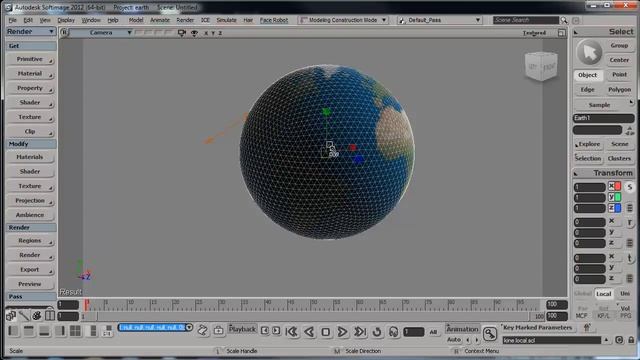Click the search magnifier icon
Screen dimensions: 640x360
pyautogui.click(x=564, y=20)
